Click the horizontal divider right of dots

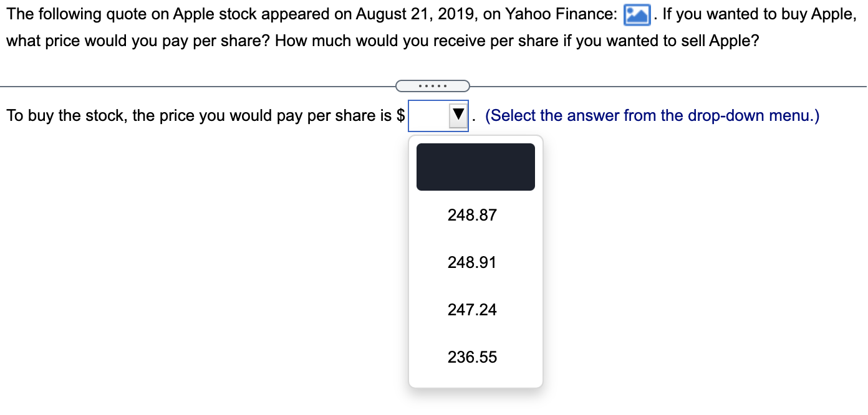[x=668, y=86]
